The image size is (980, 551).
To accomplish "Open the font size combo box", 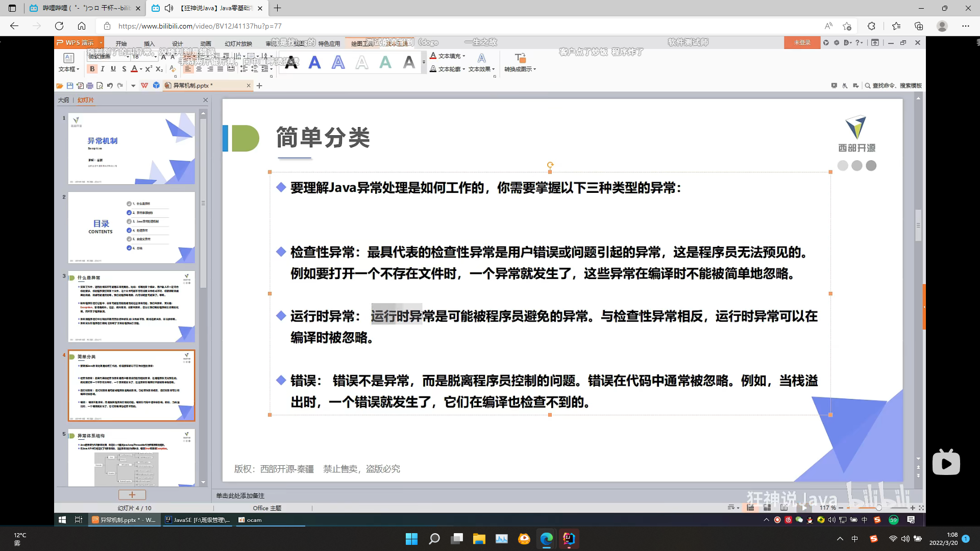I will point(156,57).
